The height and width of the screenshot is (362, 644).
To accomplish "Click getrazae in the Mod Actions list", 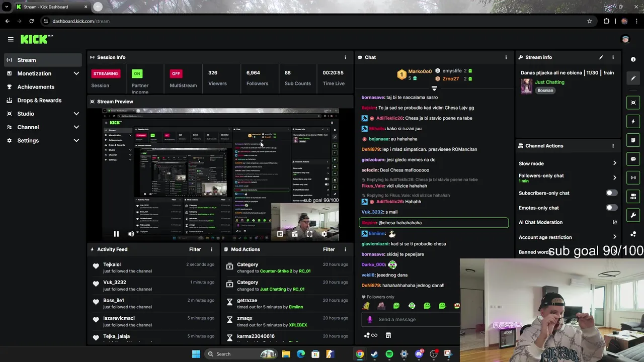I will 247,300.
